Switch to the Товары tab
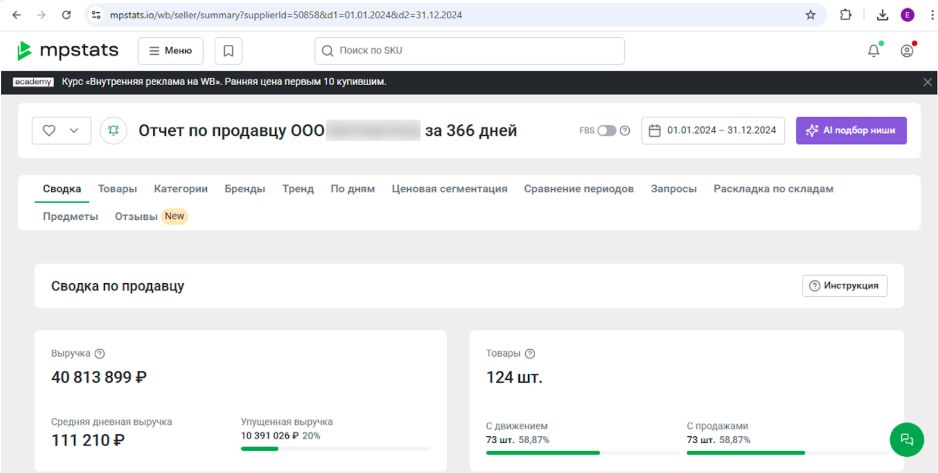Screen dimensions: 938x473 pyautogui.click(x=117, y=189)
